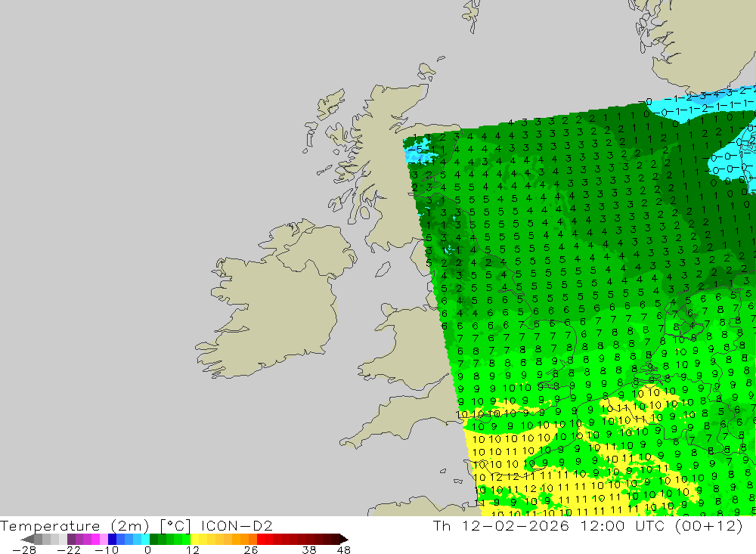Click the 12 legend label
The height and width of the screenshot is (554, 756).
tap(193, 550)
